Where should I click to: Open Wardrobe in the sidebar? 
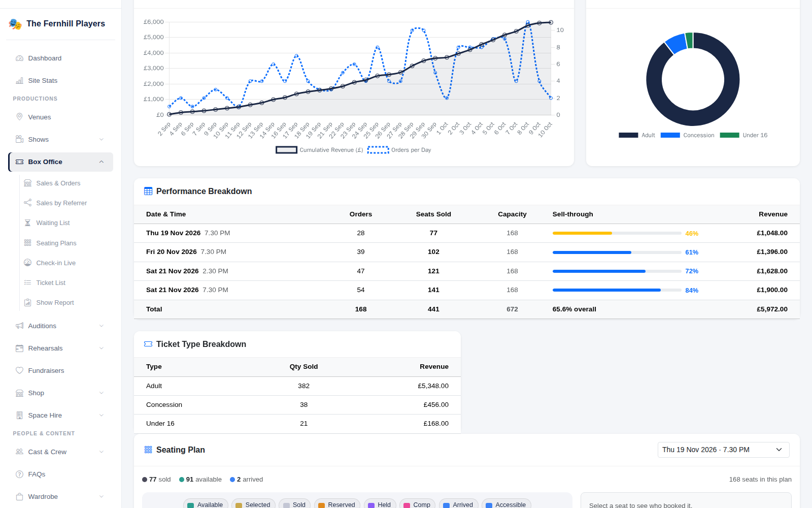(61, 497)
